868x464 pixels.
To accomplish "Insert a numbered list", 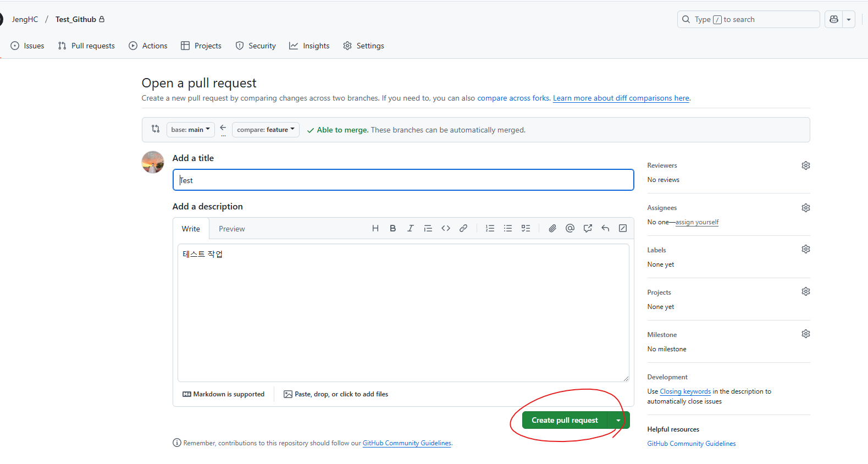I will tap(490, 229).
